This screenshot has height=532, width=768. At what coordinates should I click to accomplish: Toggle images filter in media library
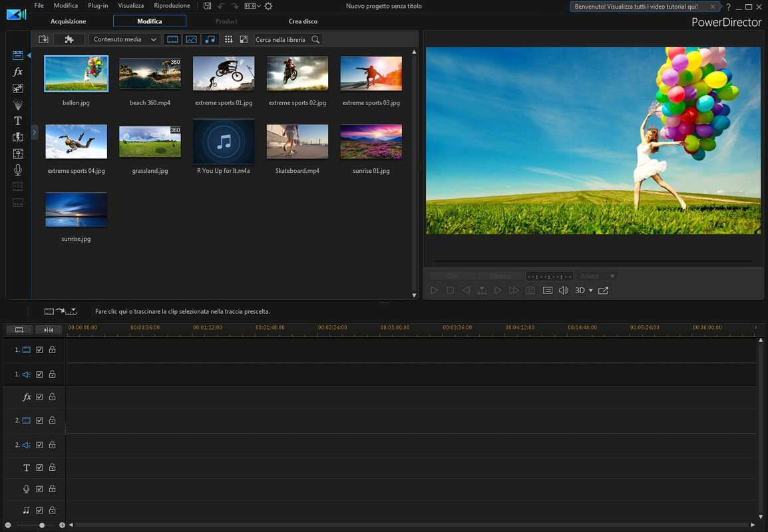click(191, 39)
